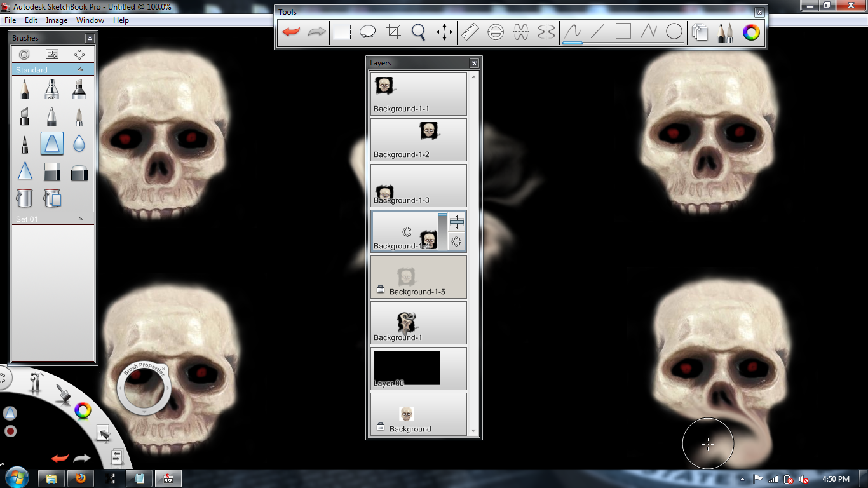The width and height of the screenshot is (868, 488).
Task: Select the water drop Blur brush
Action: (x=79, y=144)
